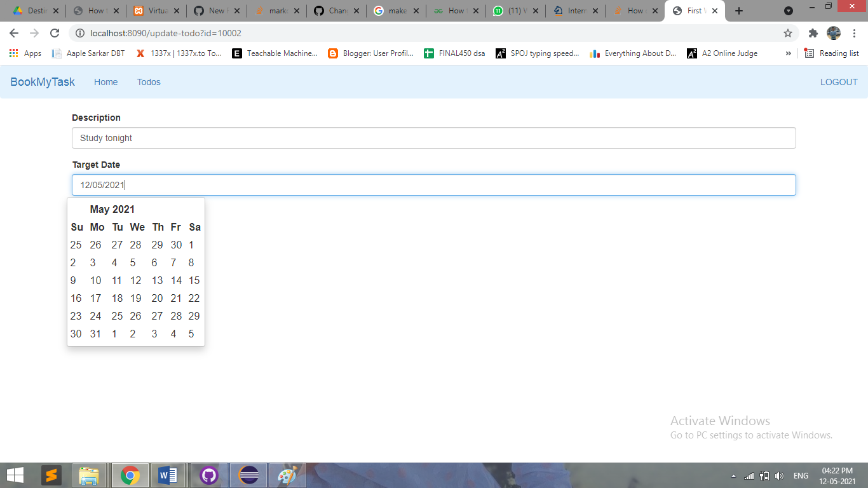This screenshot has height=488, width=868.
Task: Open the Chrome profile avatar
Action: tap(834, 33)
